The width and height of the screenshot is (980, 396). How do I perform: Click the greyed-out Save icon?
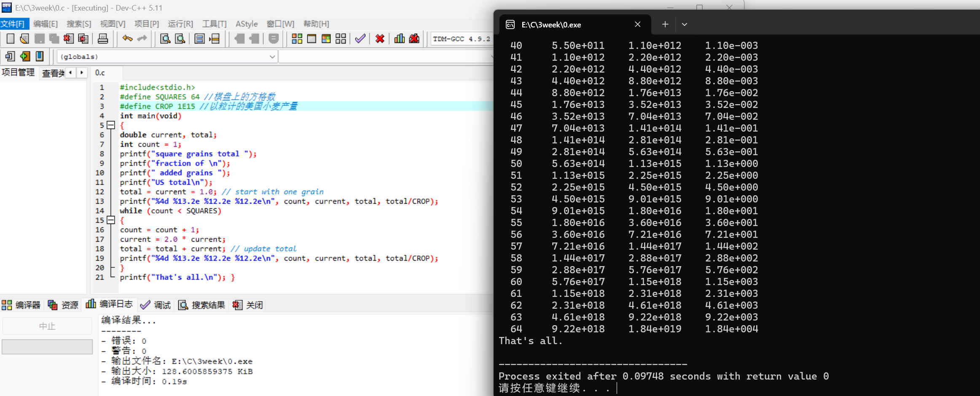(39, 39)
